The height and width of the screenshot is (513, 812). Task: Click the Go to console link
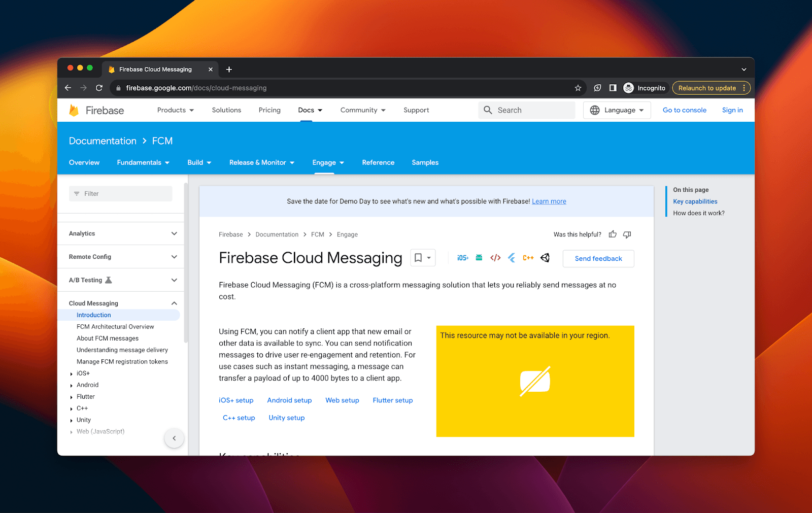click(x=685, y=110)
